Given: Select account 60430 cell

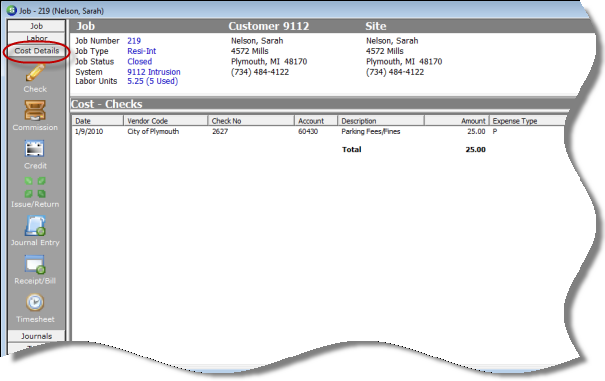Looking at the screenshot, I should (x=308, y=131).
